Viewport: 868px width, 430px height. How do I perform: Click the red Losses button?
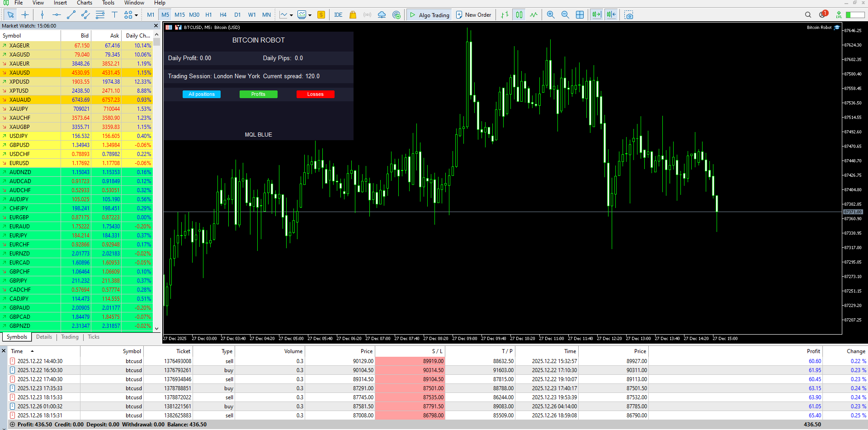[316, 94]
